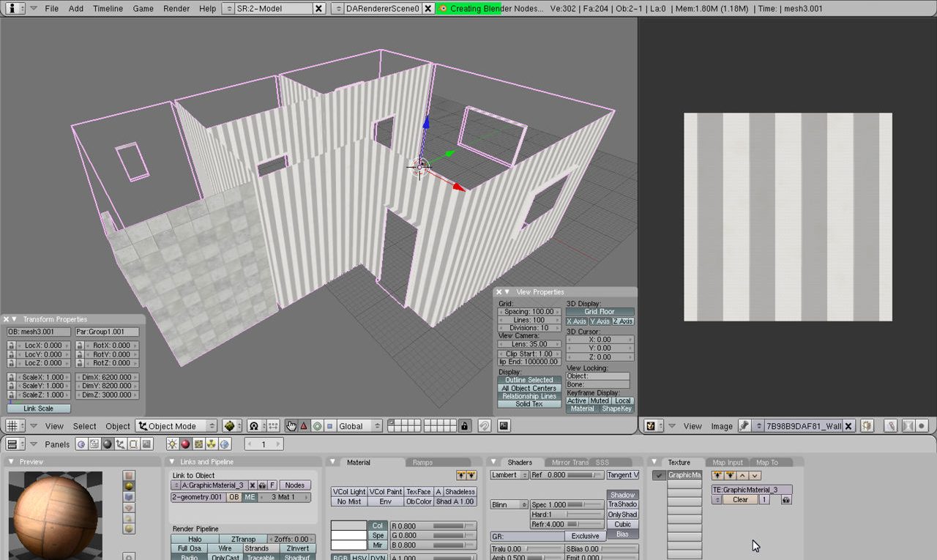Open the Render menu
The width and height of the screenshot is (937, 560).
[x=176, y=9]
